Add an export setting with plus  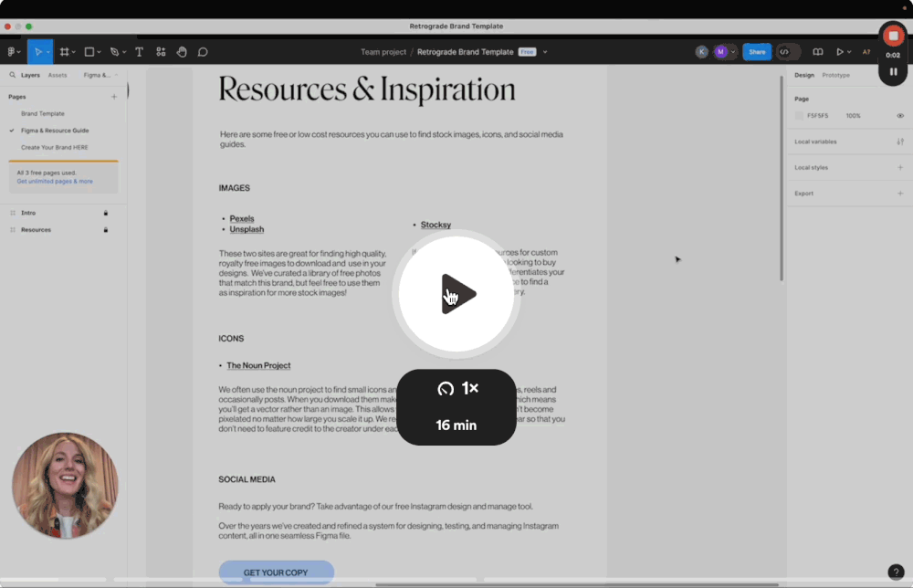coord(900,194)
